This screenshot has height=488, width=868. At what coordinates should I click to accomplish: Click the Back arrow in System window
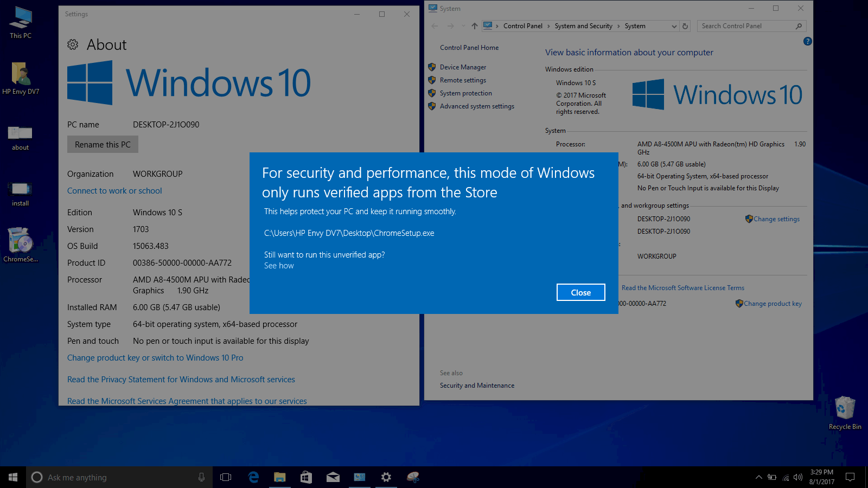[x=435, y=26]
